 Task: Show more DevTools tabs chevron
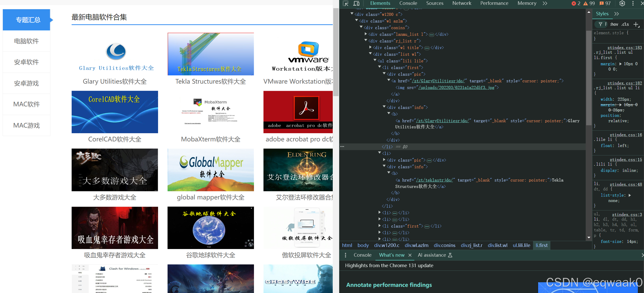545,3
